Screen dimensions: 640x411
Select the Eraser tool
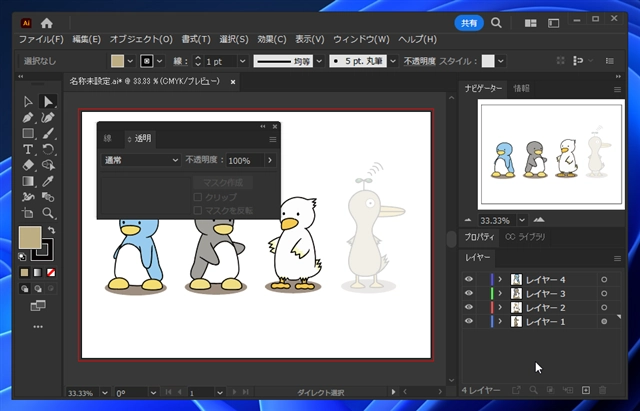tap(28, 165)
